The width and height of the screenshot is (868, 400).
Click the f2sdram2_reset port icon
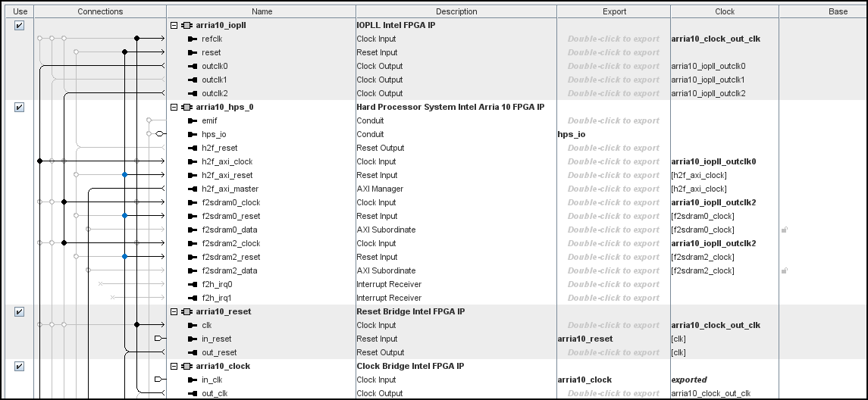[193, 258]
